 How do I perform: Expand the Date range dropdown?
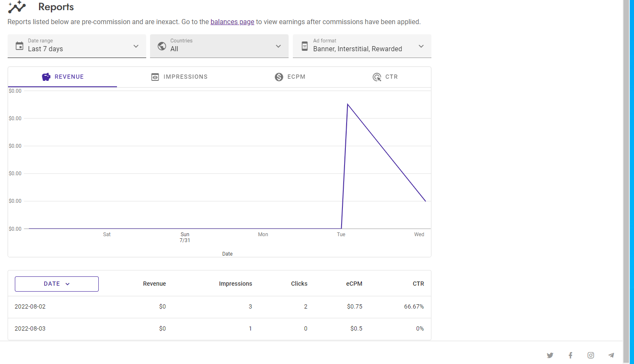(136, 46)
